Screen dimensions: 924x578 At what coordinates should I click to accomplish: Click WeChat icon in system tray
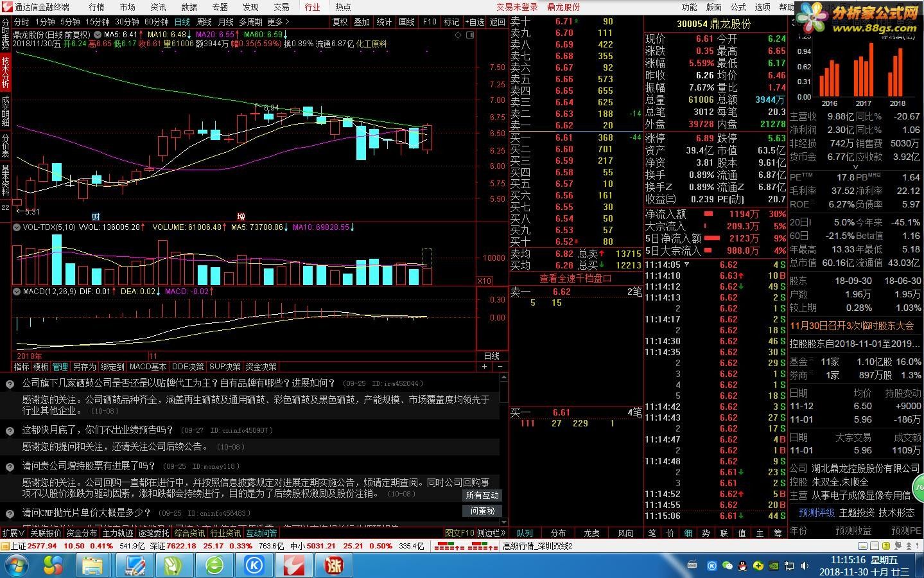727,566
